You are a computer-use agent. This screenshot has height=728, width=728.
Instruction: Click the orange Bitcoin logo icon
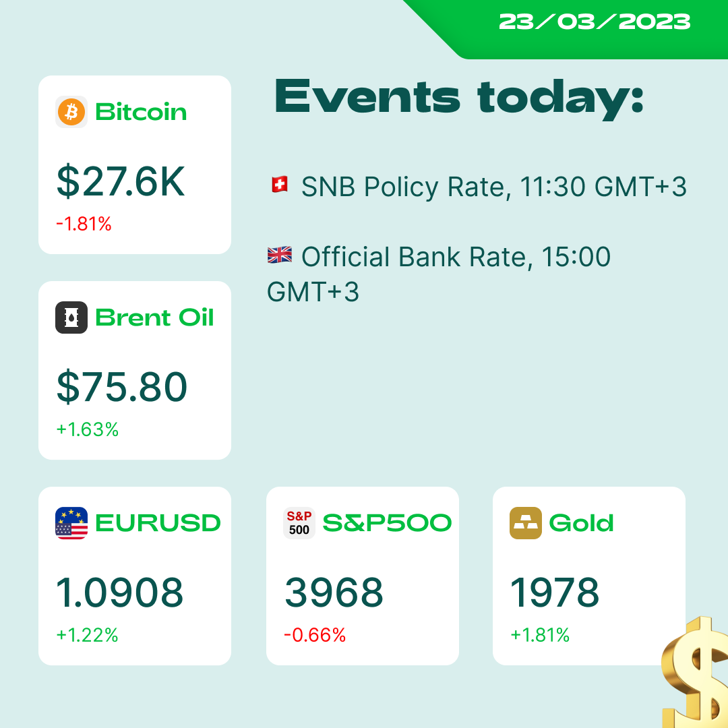point(71,112)
